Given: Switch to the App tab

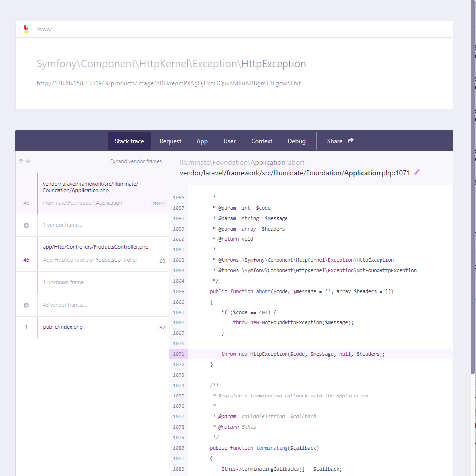Looking at the screenshot, I should point(202,141).
